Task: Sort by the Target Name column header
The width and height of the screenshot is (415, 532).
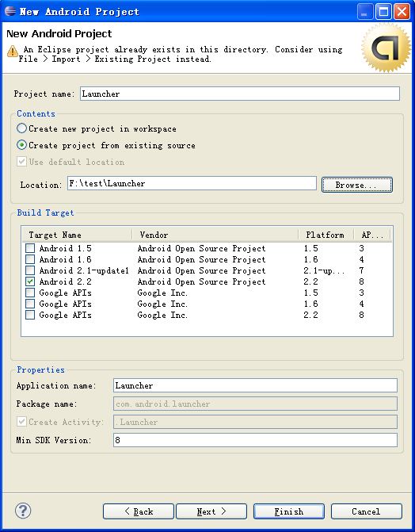Action: coord(77,235)
